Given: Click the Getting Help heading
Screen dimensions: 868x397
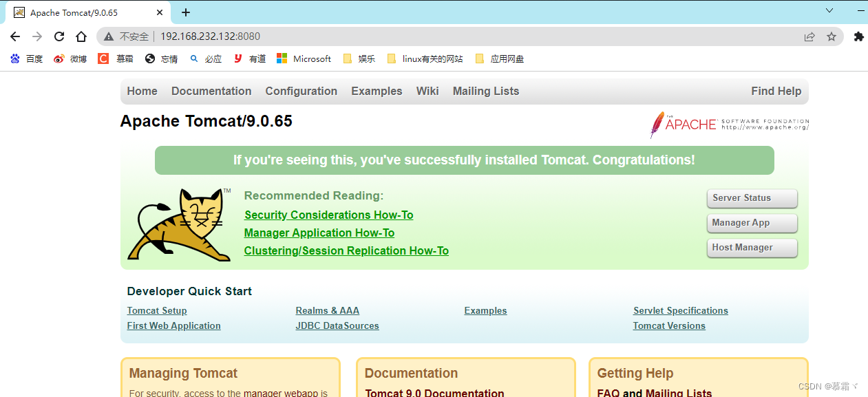Looking at the screenshot, I should click(635, 374).
